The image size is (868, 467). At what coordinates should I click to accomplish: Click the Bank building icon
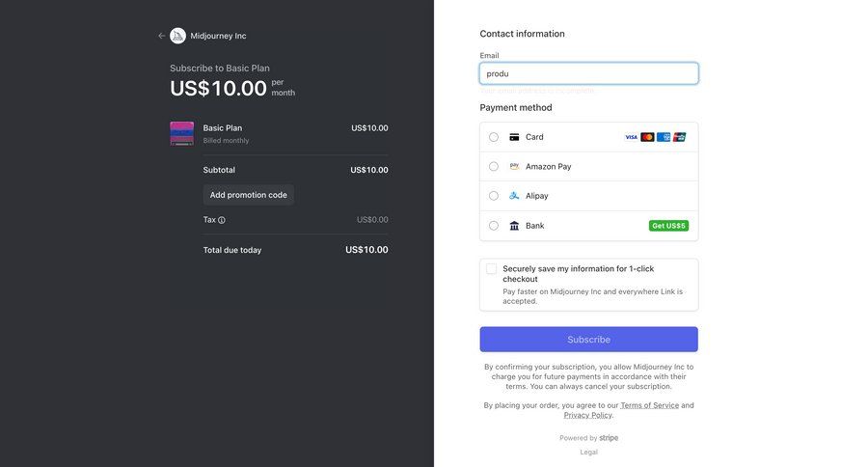pyautogui.click(x=514, y=226)
